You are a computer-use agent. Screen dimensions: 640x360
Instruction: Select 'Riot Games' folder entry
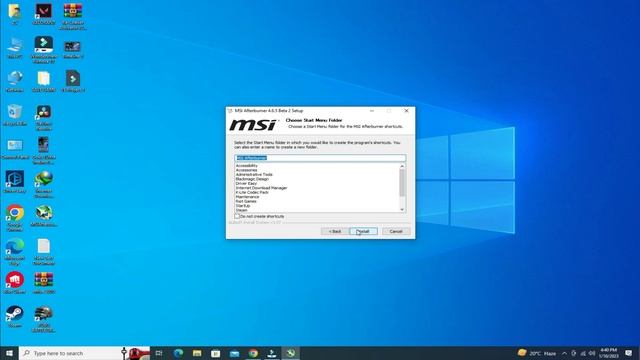pyautogui.click(x=246, y=201)
